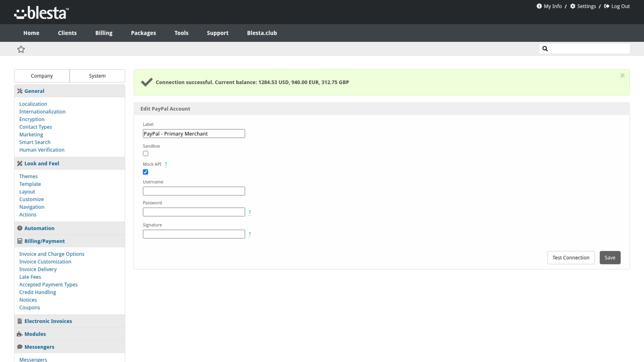
Task: Click the Automation clock icon
Action: [20, 228]
